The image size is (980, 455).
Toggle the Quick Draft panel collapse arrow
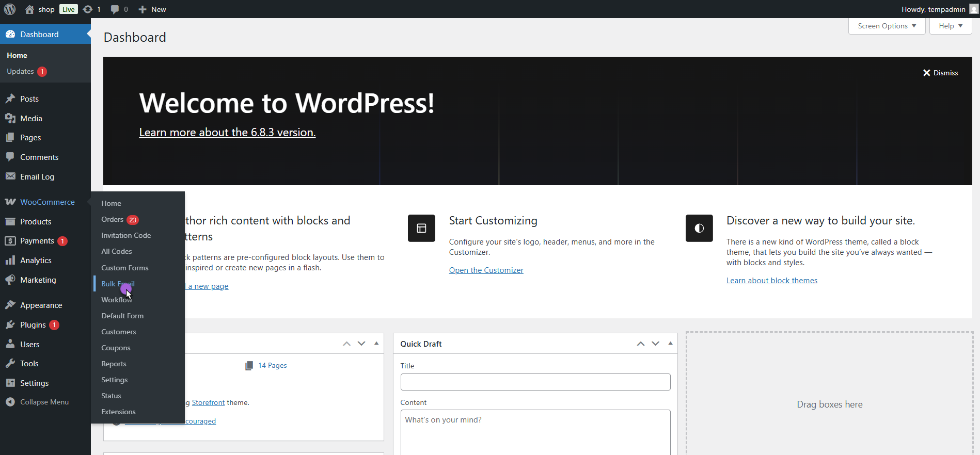point(670,344)
